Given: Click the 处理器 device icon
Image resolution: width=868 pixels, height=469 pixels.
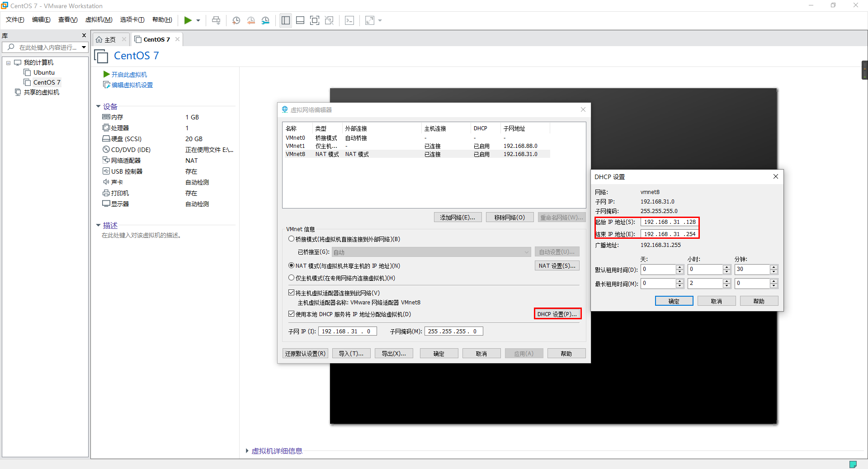Looking at the screenshot, I should 106,128.
